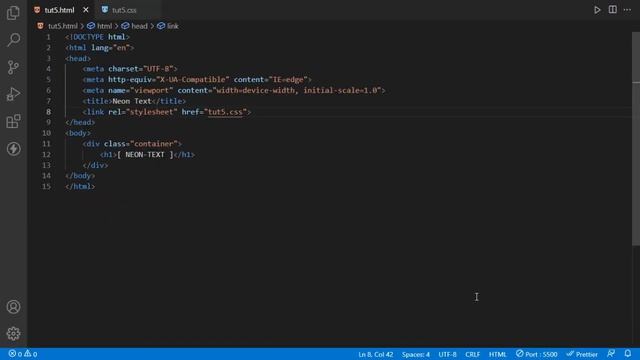Click "UTF-8" charset value on line 4
The width and height of the screenshot is (640, 360).
(158, 69)
